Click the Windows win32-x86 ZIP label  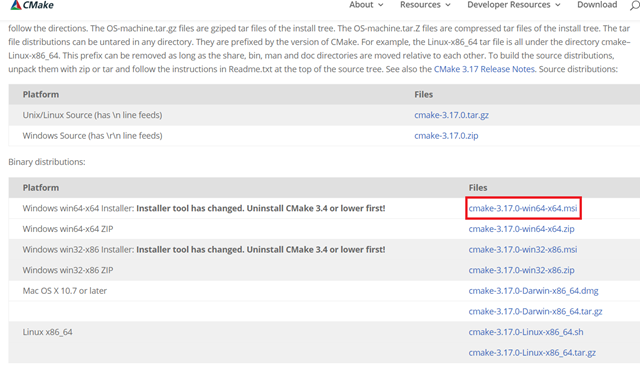(68, 270)
